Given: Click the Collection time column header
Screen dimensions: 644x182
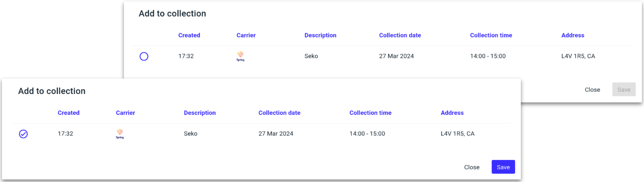Looking at the screenshot, I should [371, 113].
